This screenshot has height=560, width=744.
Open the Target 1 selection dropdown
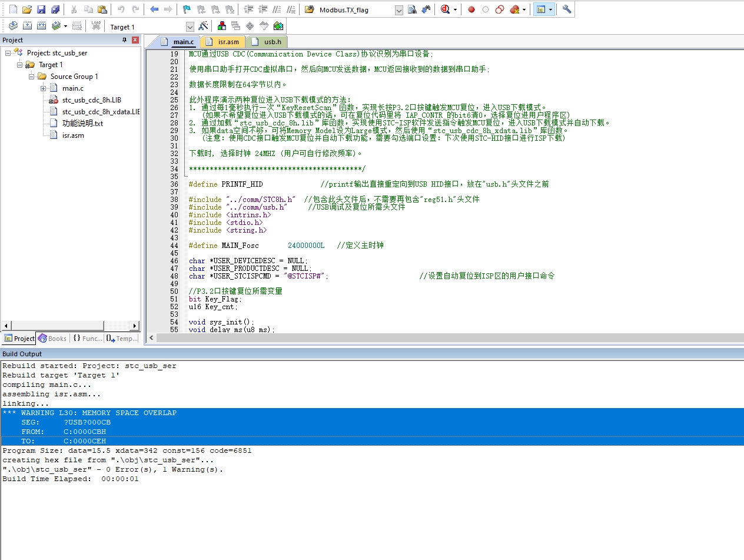point(190,26)
